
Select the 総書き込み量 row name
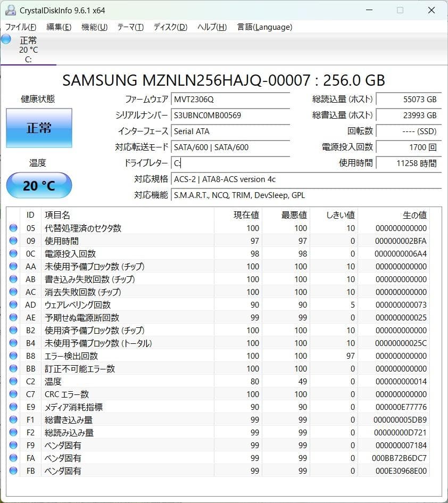(x=69, y=419)
